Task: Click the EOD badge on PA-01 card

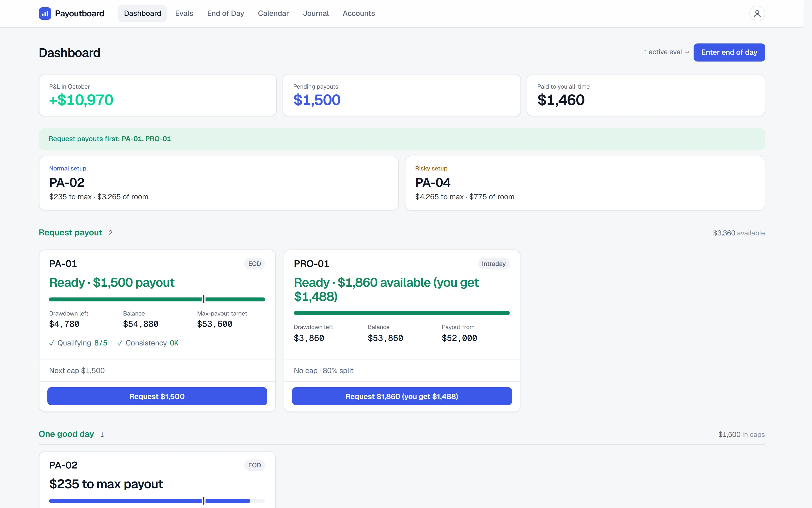Action: tap(254, 264)
